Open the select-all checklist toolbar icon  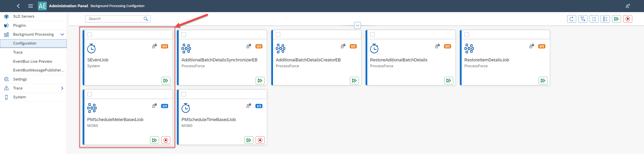point(594,19)
